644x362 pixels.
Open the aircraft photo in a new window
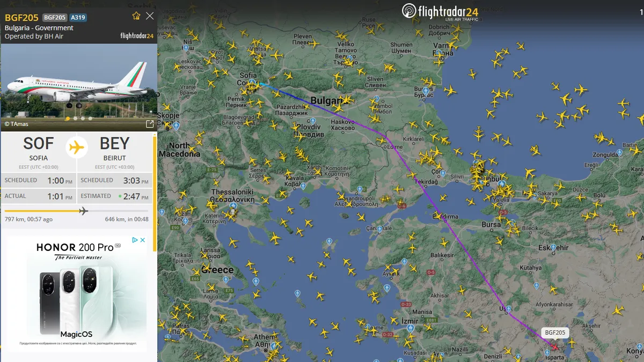tap(150, 124)
